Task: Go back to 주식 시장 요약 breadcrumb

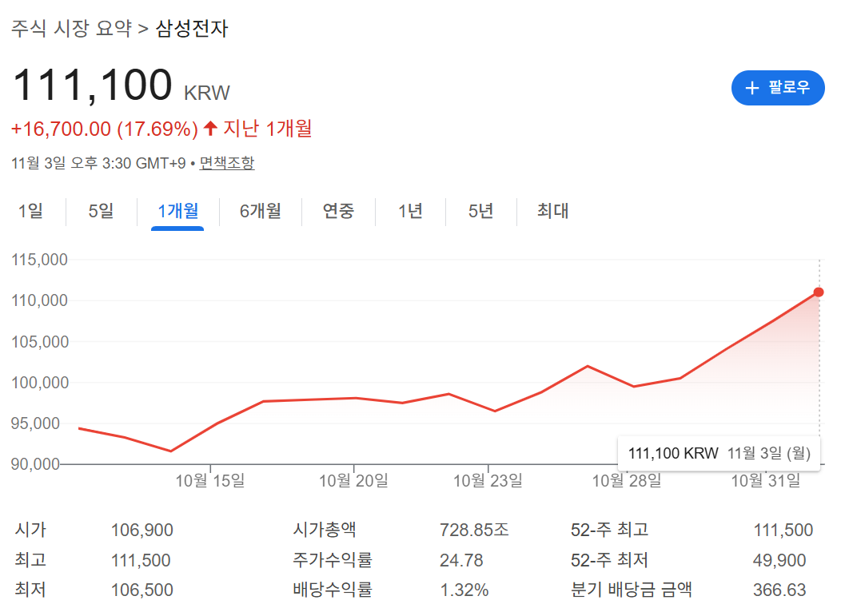Action: [71, 28]
